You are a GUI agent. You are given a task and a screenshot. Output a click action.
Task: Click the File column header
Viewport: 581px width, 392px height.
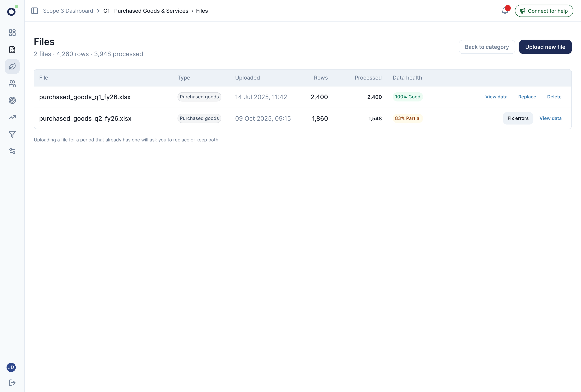[44, 78]
